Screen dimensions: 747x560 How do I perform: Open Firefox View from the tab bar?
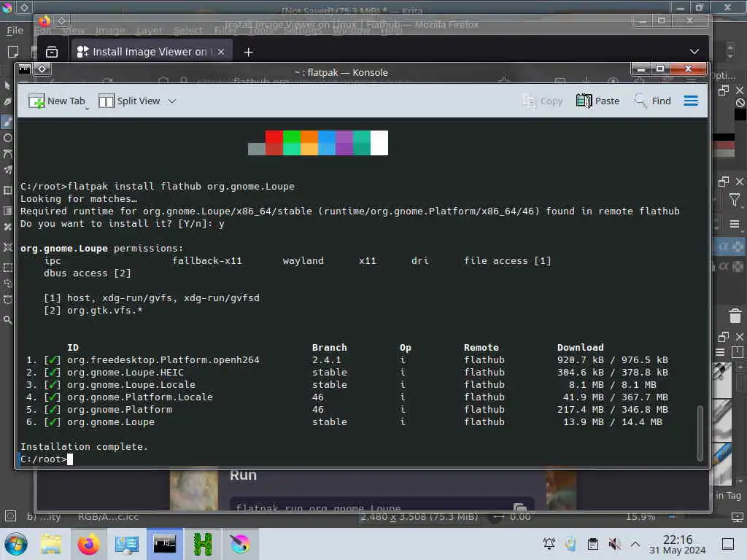click(x=52, y=52)
